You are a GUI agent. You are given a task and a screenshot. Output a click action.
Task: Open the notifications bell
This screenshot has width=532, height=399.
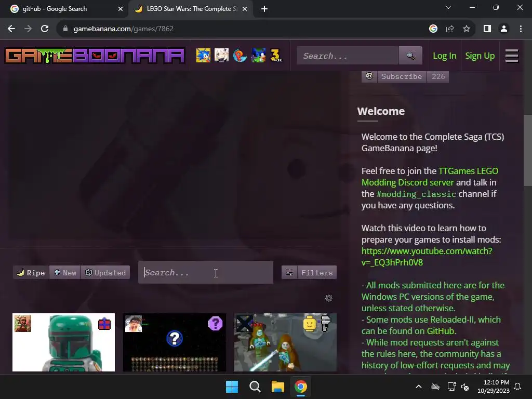518,387
